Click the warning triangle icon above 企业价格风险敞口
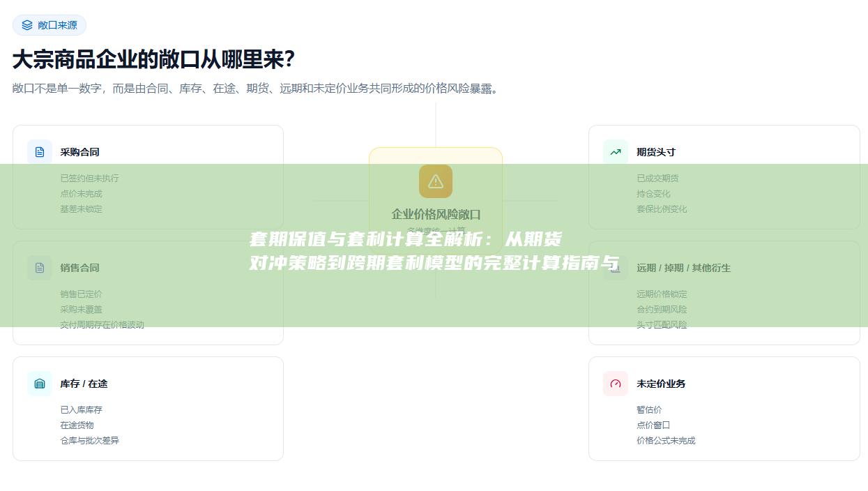Viewport: 868px width, 491px height. click(436, 181)
